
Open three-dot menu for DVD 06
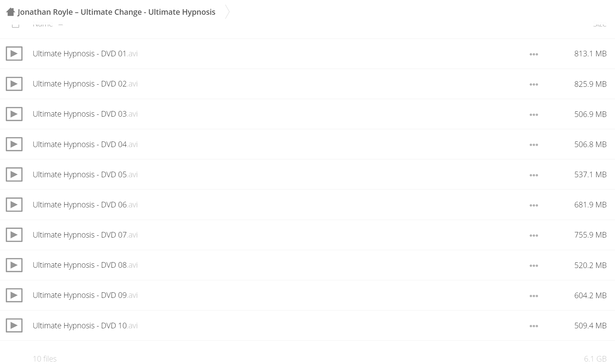[534, 205]
